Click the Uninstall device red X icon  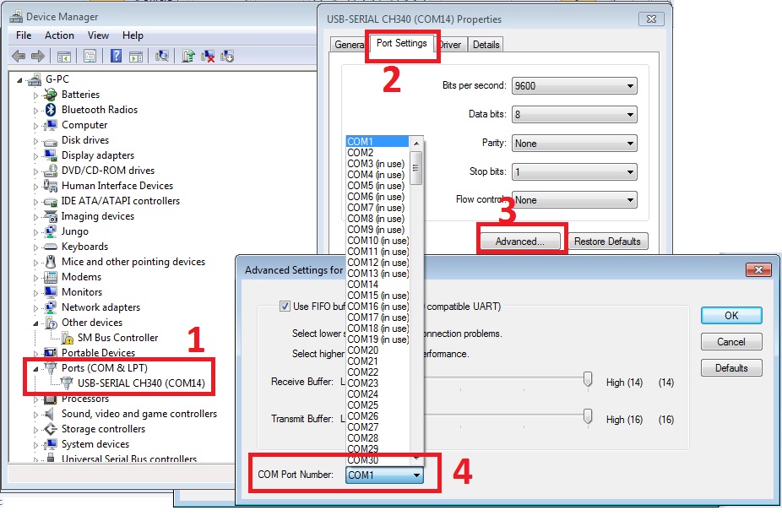pyautogui.click(x=207, y=56)
